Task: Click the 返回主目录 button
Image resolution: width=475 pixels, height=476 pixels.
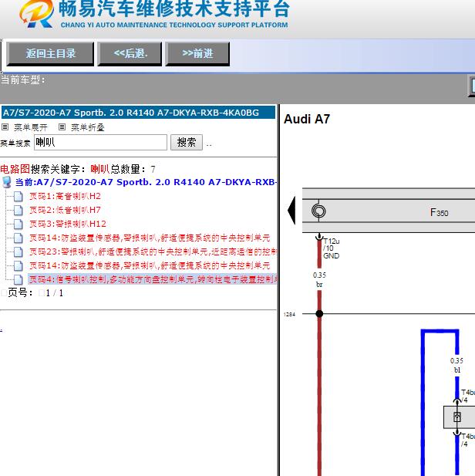Action: pos(50,54)
